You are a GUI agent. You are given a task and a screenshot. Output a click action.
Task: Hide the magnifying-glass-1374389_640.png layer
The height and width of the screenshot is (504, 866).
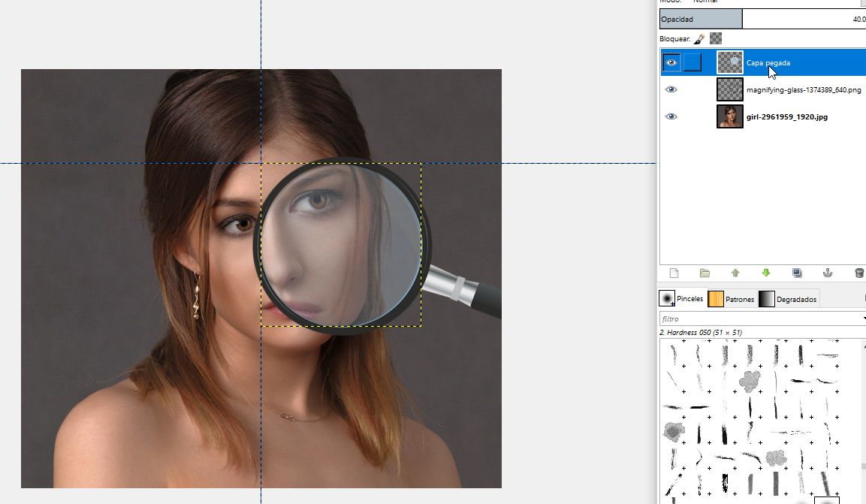tap(671, 89)
